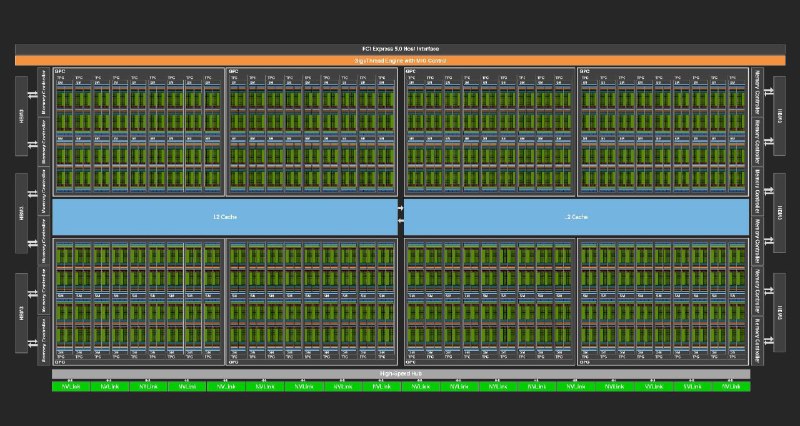The image size is (800, 426).
Task: Click the arrows between the two L2 Cache blocks
Action: (x=401, y=214)
